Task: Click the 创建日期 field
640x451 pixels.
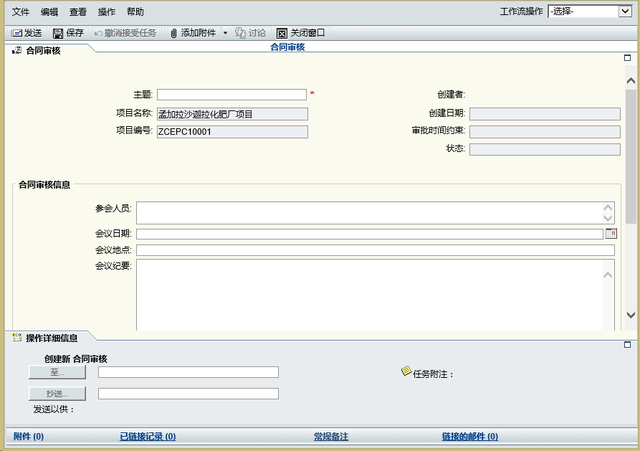Action: coord(545,114)
